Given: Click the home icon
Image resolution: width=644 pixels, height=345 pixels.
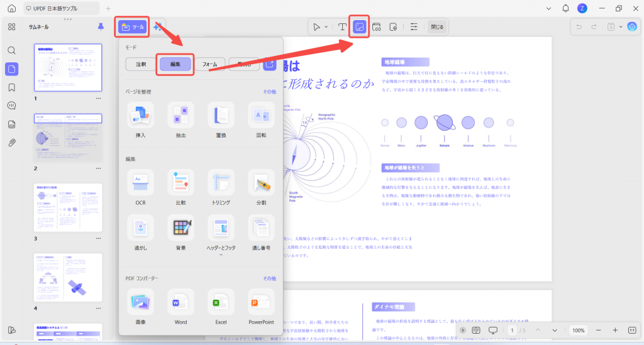Looking at the screenshot, I should pos(11,8).
